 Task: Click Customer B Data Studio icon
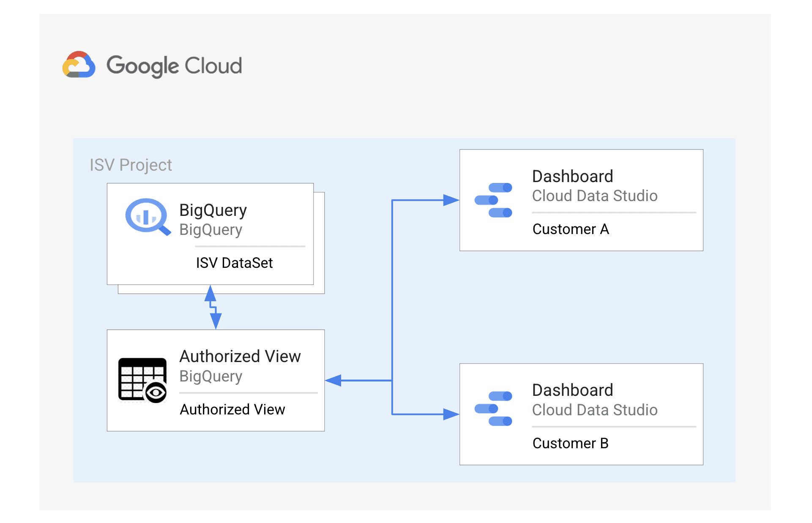pos(493,409)
